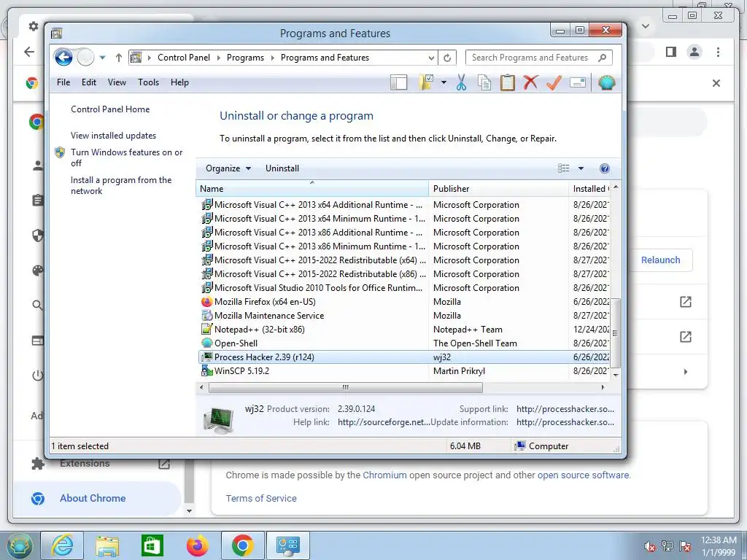Sort by the Publisher column header

(x=498, y=189)
